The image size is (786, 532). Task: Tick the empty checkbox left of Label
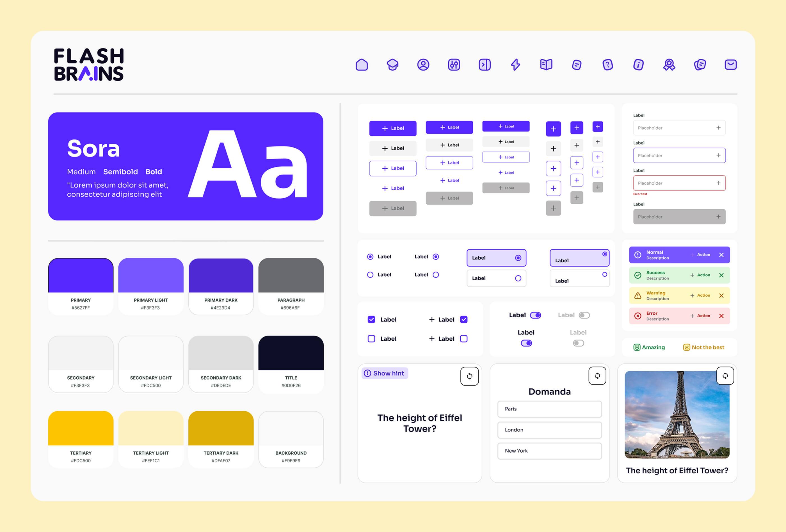[x=371, y=339]
